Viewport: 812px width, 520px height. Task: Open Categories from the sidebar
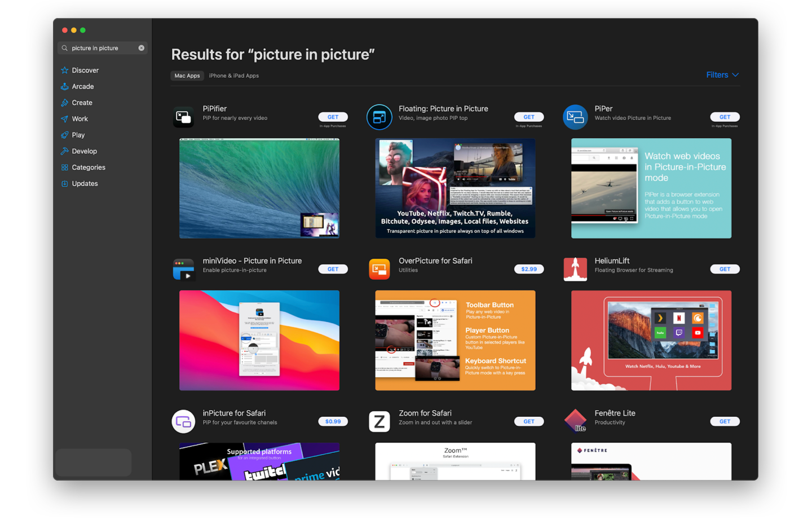tap(88, 167)
